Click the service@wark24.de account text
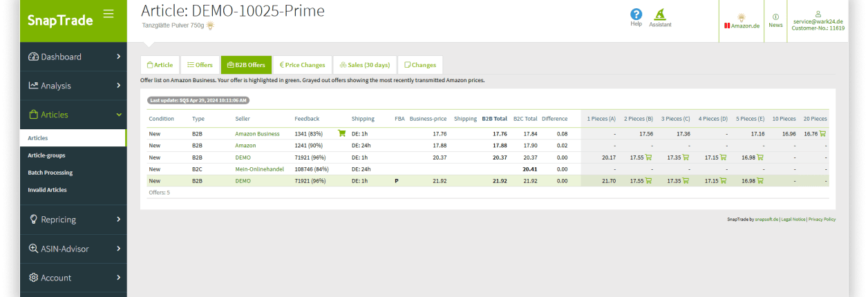The width and height of the screenshot is (868, 297). [818, 21]
